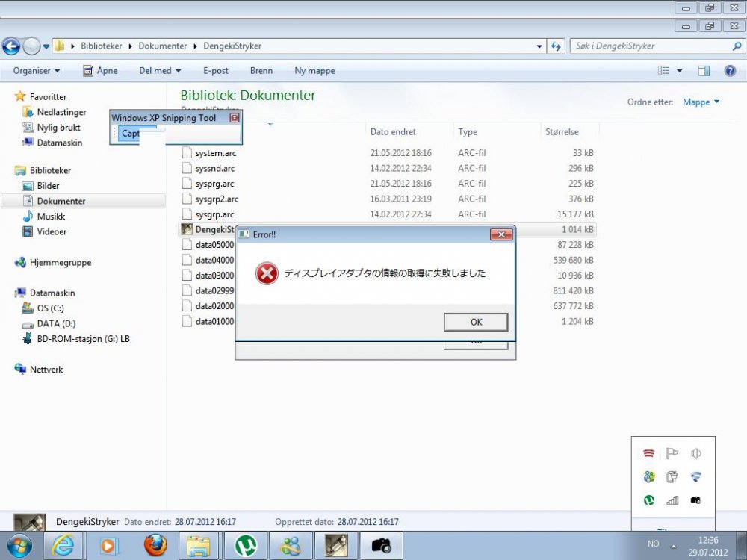Open Internet Explorer from the taskbar
This screenshot has width=747, height=560.
click(x=63, y=545)
